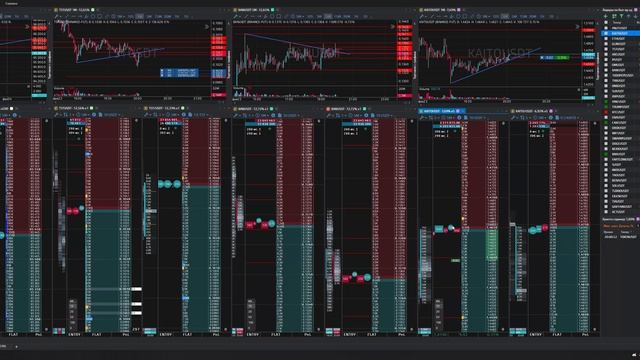Viewport: 640px width, 360px height.
Task: Select the highlighted blue KAITOUSDT order book tab
Action: click(442, 111)
